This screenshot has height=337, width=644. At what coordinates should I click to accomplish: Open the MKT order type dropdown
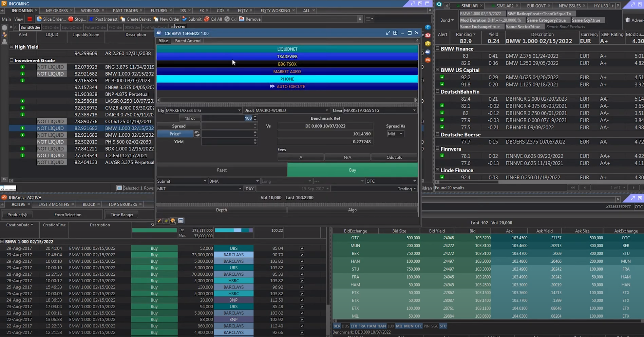[x=200, y=189]
